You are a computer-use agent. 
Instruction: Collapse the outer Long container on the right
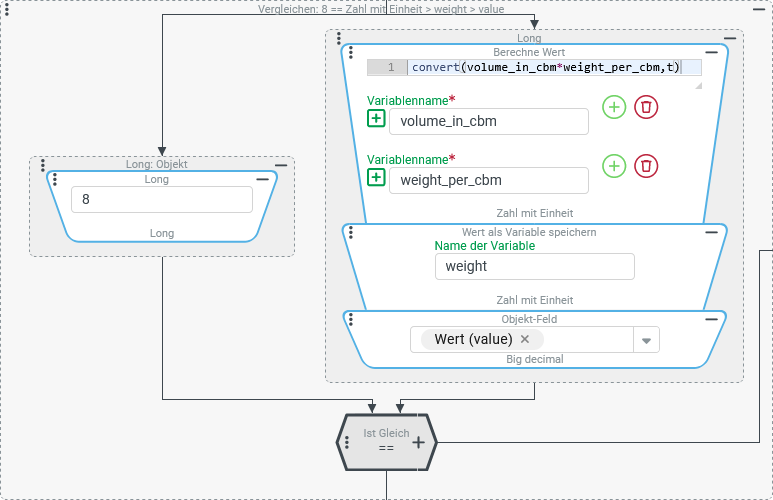coord(730,38)
